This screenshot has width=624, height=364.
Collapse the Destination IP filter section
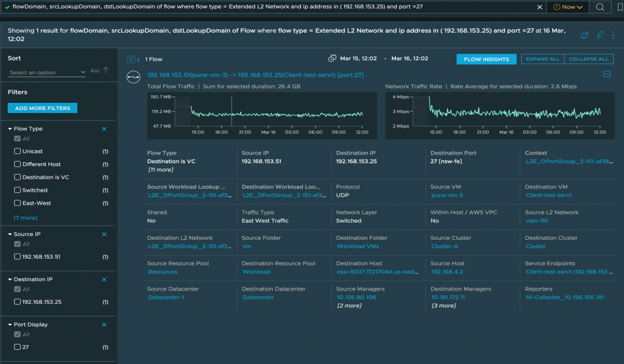click(x=10, y=279)
